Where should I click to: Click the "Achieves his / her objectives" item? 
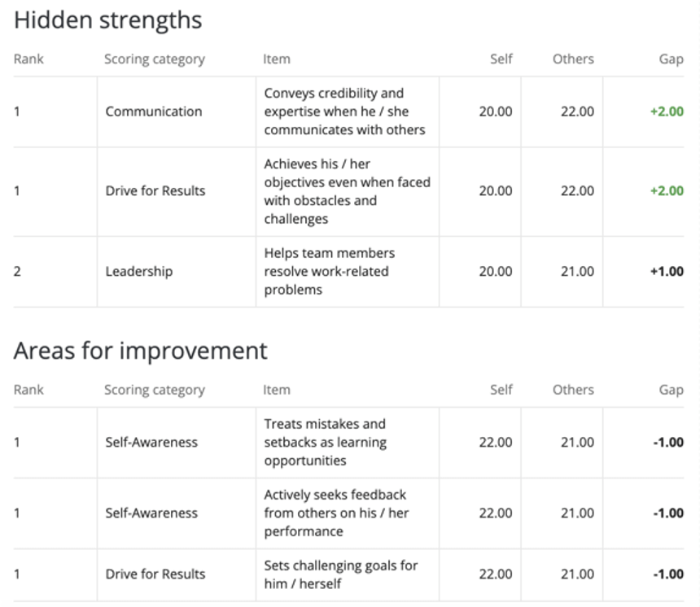tap(347, 191)
